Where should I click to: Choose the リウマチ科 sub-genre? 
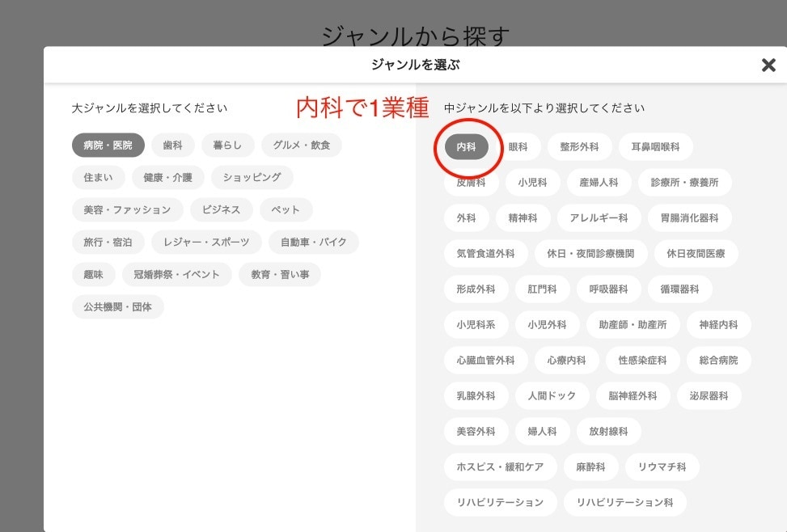[x=662, y=467]
